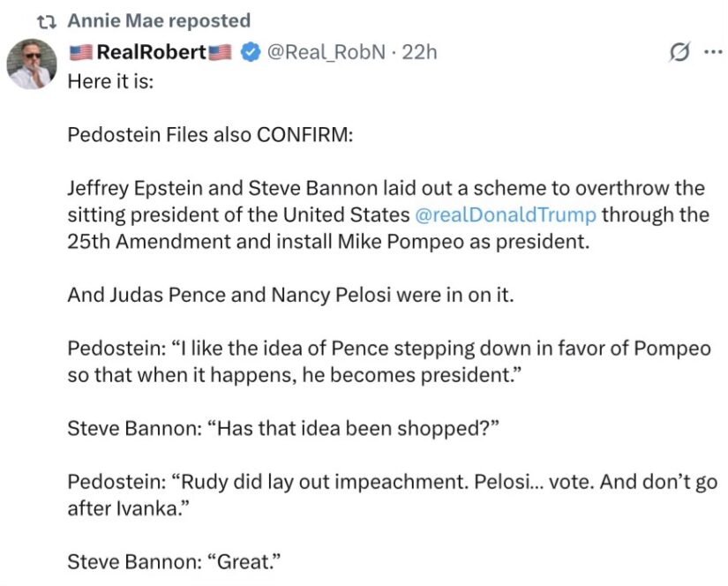Click the line about Judas Pence and Pelosi
The width and height of the screenshot is (728, 586).
(x=290, y=295)
